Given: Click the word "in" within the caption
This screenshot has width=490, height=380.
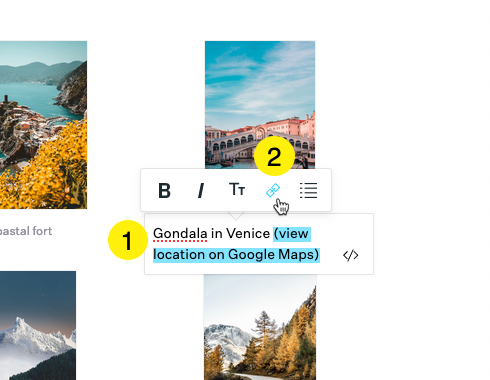Looking at the screenshot, I should (217, 234).
